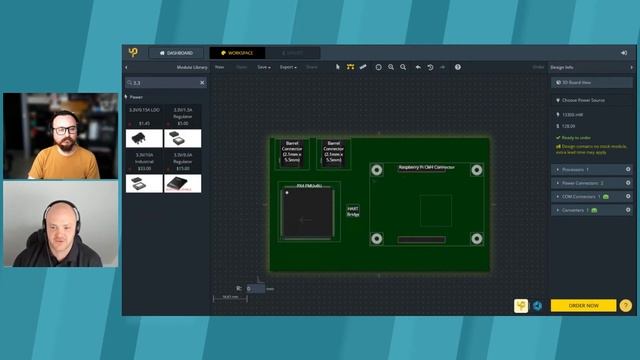This screenshot has height=360, width=640.
Task: Activate the yellow connections tool
Action: tap(350, 67)
